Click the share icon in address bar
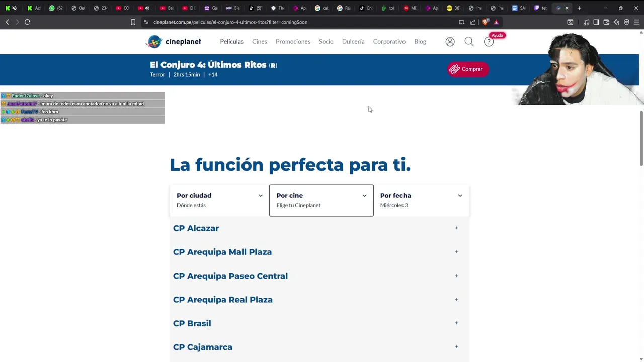644x362 pixels. click(x=473, y=22)
